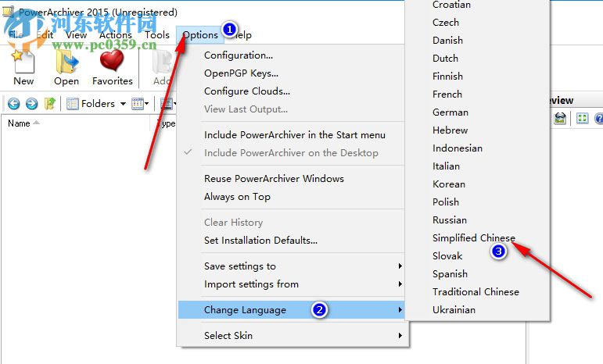Image resolution: width=603 pixels, height=364 pixels.
Task: Expand Change Language submenu
Action: pyautogui.click(x=291, y=310)
